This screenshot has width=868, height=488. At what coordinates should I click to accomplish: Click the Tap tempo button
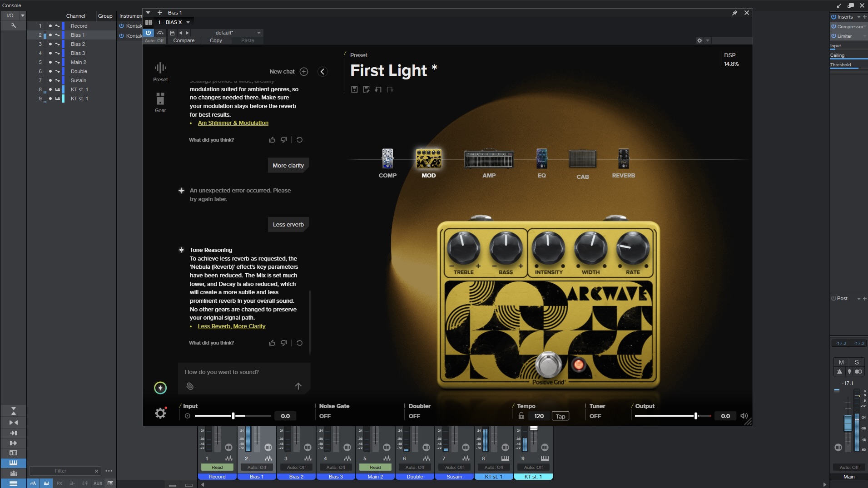click(560, 416)
